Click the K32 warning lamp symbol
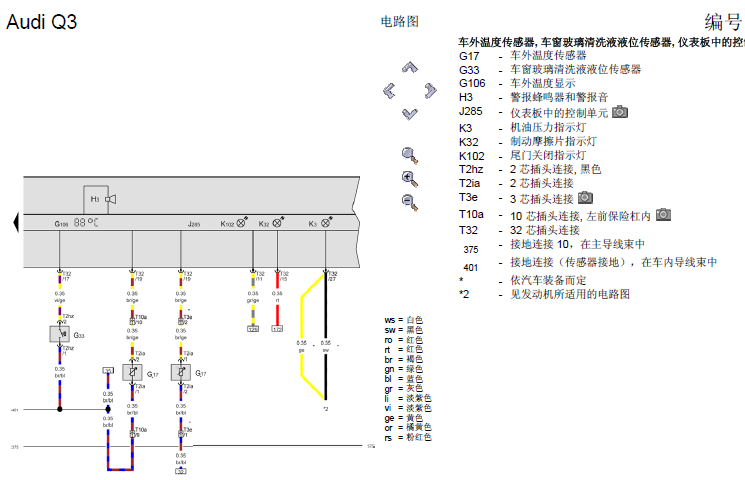This screenshot has width=745, height=480. (x=278, y=222)
